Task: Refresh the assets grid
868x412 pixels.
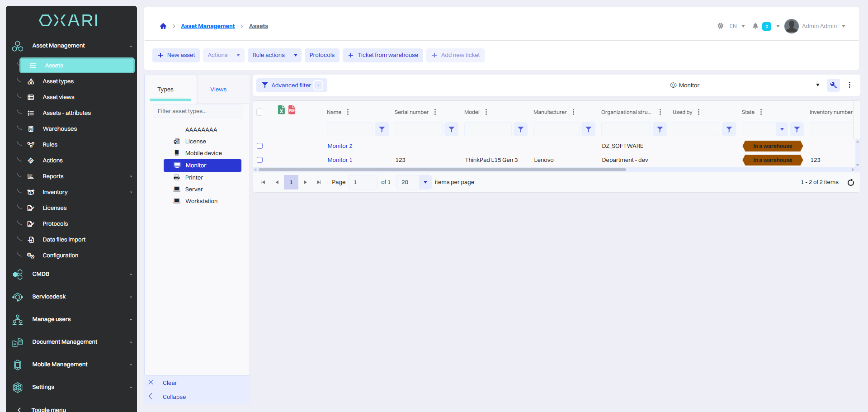Action: coord(850,182)
